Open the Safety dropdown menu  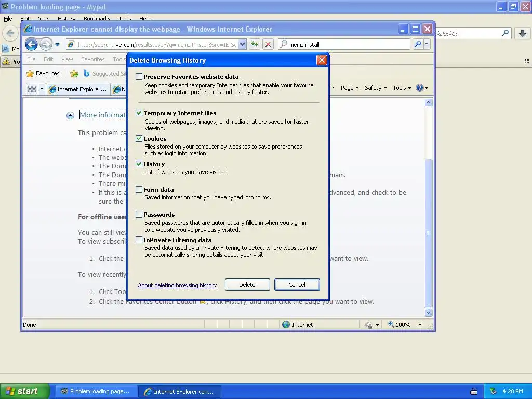[x=376, y=88]
